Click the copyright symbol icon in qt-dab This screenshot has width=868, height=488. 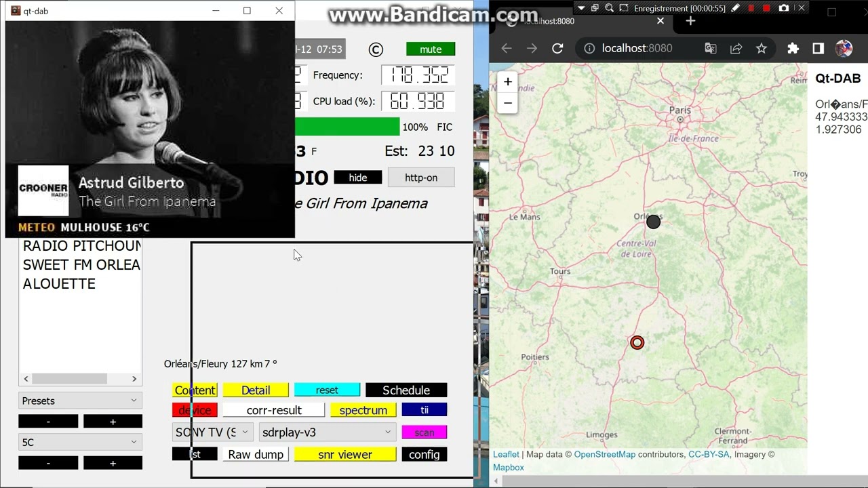[376, 49]
